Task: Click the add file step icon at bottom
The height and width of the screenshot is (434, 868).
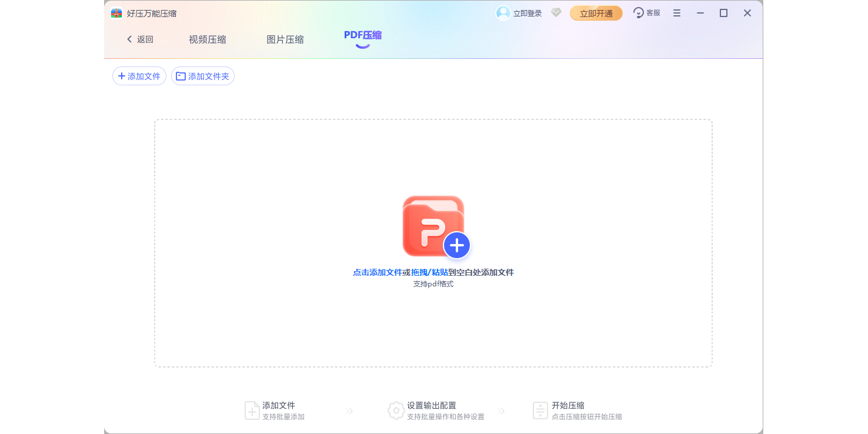Action: pos(252,410)
